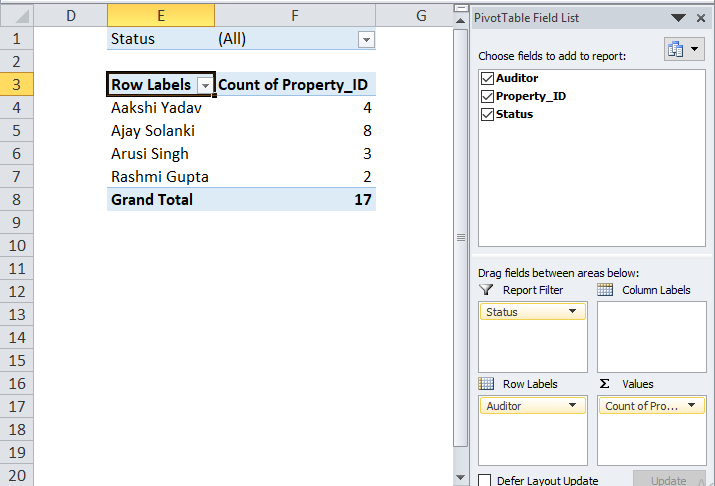Click the Report Filter funnel icon
715x486 pixels.
pyautogui.click(x=487, y=290)
